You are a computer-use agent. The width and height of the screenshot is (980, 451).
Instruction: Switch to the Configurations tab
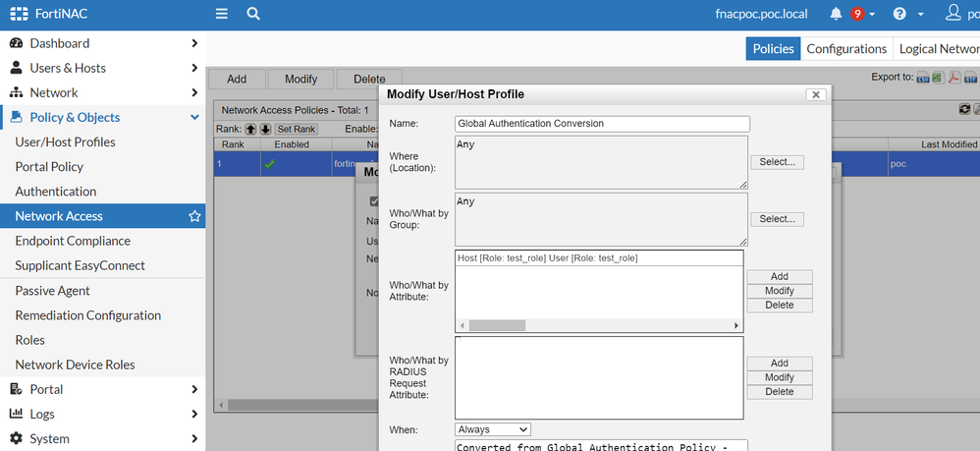point(846,49)
